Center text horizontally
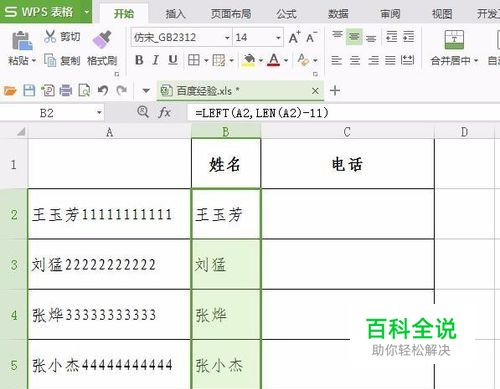Image resolution: width=500 pixels, height=389 pixels. pos(355,60)
